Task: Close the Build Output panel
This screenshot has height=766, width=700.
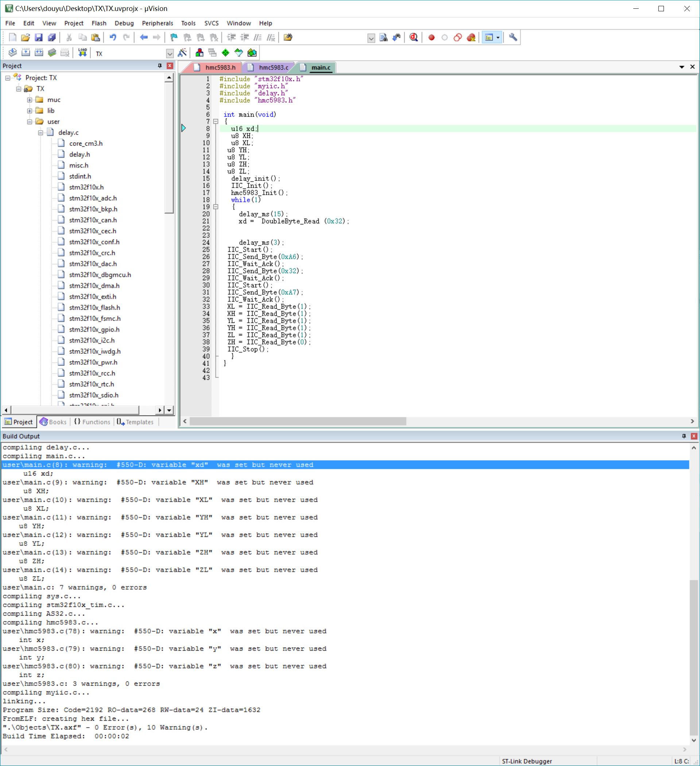Action: pos(694,436)
